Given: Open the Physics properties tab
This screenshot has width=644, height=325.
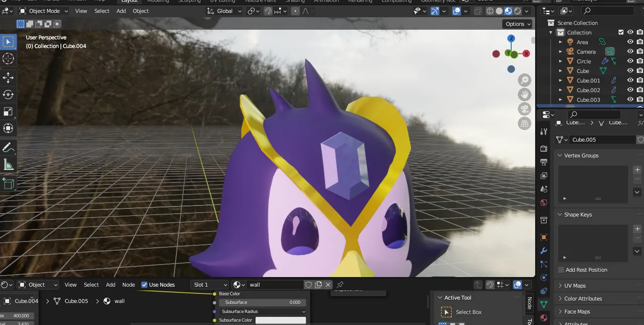Looking at the screenshot, I should click(x=543, y=278).
